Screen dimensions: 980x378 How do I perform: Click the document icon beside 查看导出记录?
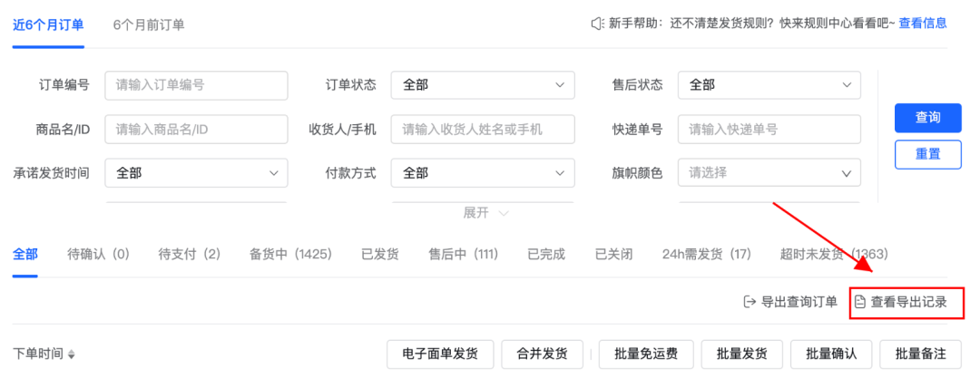click(x=860, y=303)
